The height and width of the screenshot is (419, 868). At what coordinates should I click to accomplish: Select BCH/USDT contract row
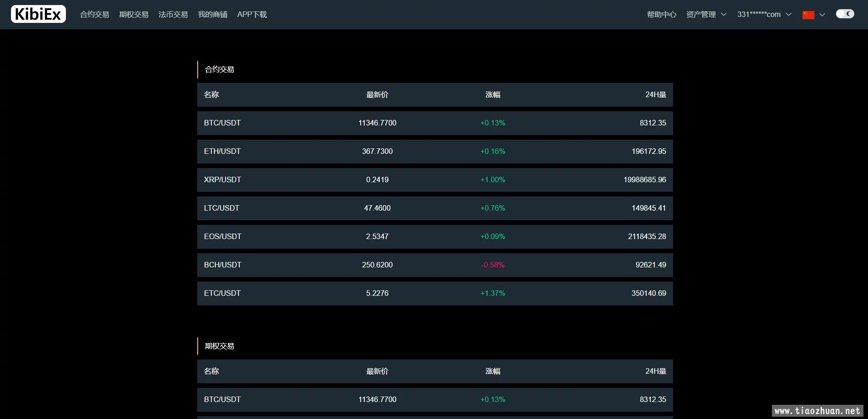pyautogui.click(x=435, y=265)
